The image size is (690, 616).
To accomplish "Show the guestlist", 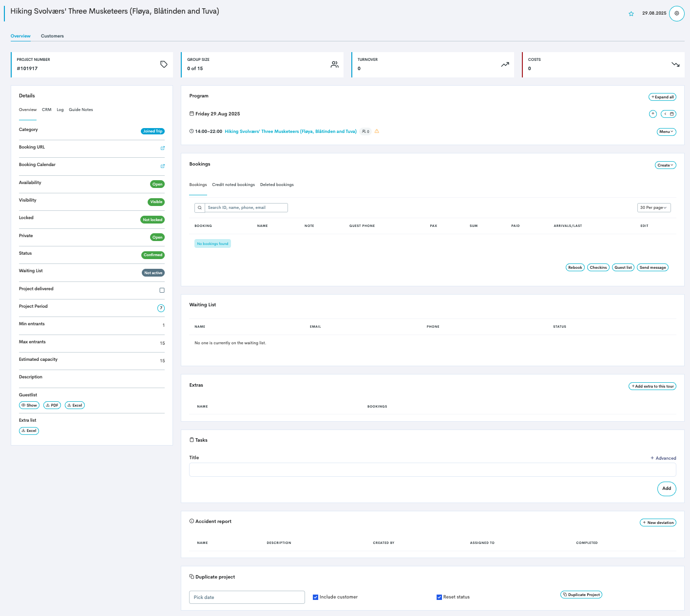I will tap(29, 405).
